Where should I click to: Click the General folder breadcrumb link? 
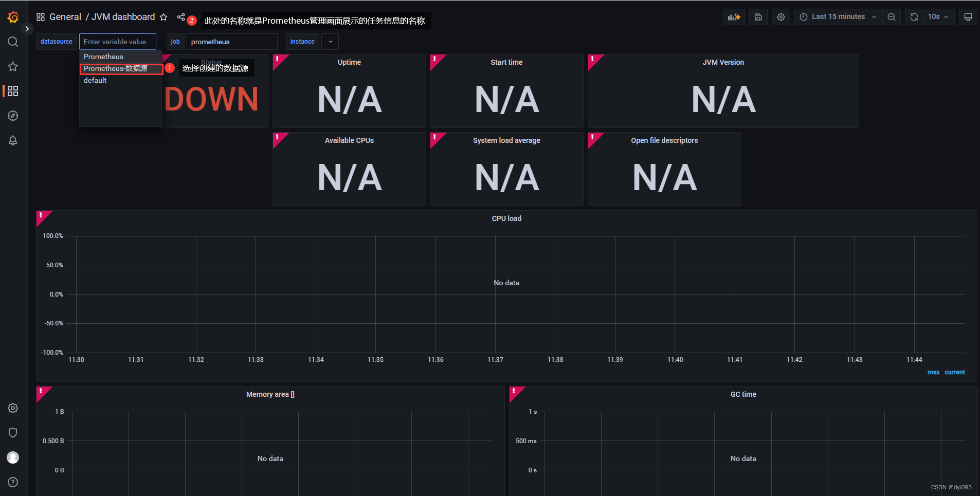point(65,17)
